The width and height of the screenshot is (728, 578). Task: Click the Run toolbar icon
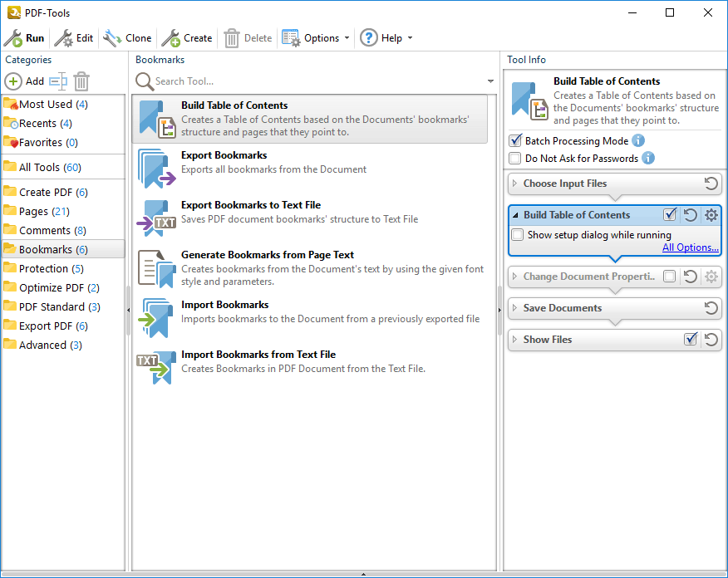tap(14, 38)
